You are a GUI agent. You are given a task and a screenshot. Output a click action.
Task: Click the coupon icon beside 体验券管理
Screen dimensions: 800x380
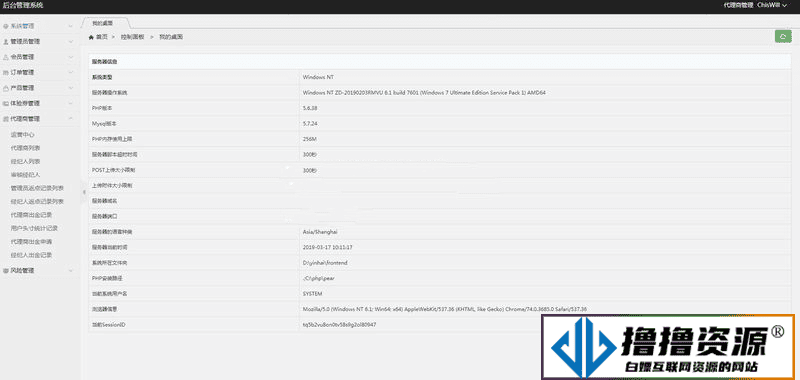[x=6, y=103]
